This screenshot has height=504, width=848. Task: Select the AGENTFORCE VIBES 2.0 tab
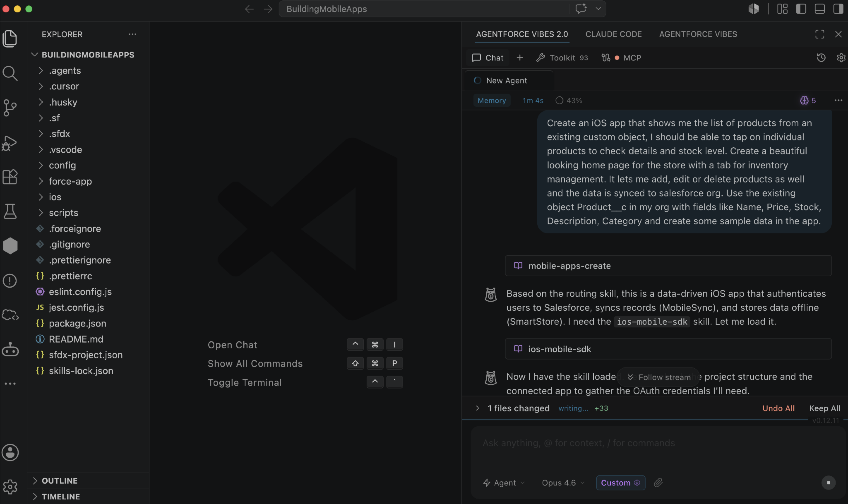522,34
